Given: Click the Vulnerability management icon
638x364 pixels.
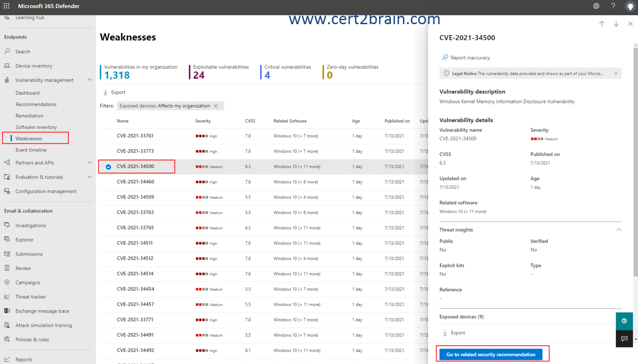Looking at the screenshot, I should click(7, 80).
